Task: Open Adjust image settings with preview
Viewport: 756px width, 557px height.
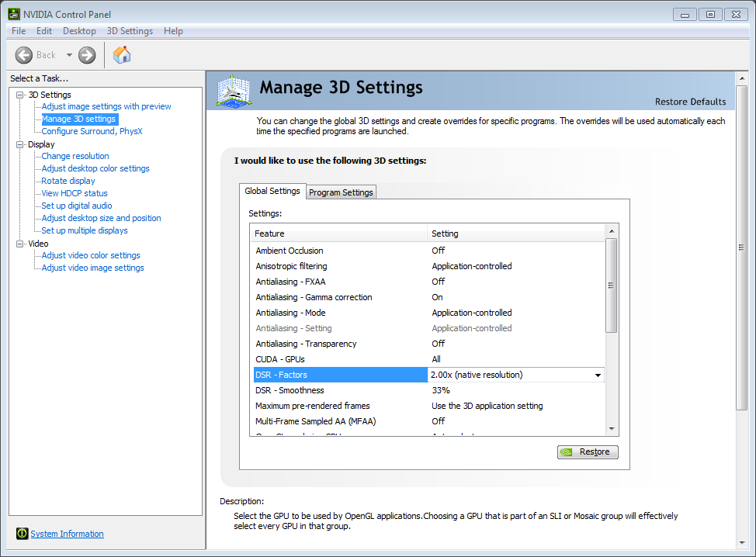Action: [106, 106]
